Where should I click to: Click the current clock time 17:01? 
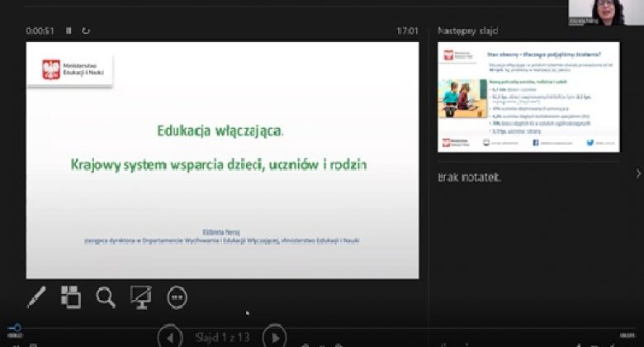click(x=407, y=31)
